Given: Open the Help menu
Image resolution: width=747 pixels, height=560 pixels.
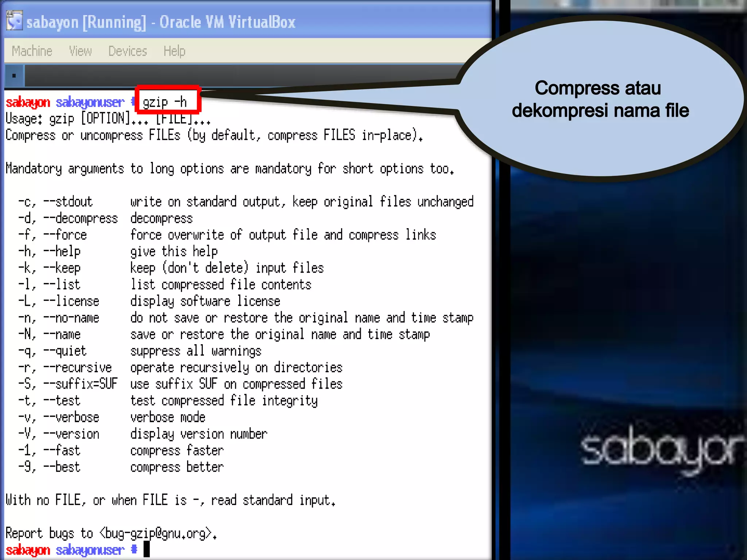Looking at the screenshot, I should pyautogui.click(x=174, y=51).
